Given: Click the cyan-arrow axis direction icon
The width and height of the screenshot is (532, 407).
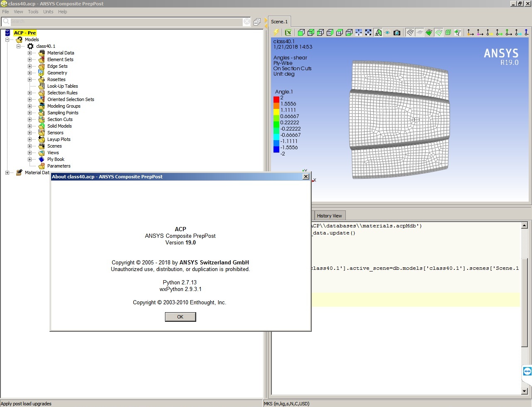Looking at the screenshot, I should pos(518,32).
